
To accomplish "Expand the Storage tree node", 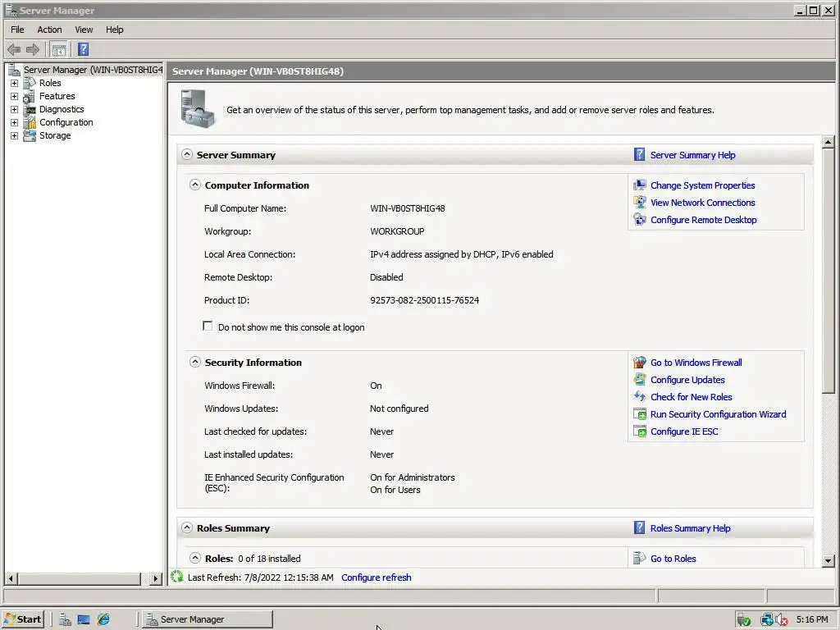I will [15, 135].
